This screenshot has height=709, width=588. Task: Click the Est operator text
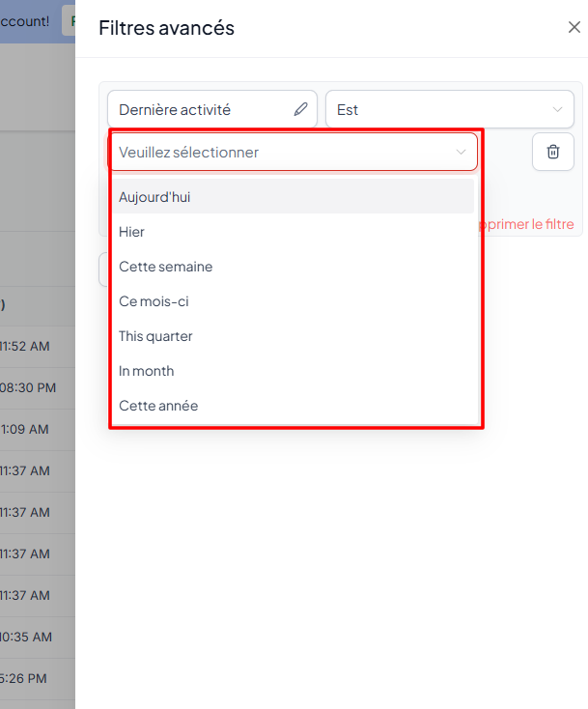(x=349, y=110)
